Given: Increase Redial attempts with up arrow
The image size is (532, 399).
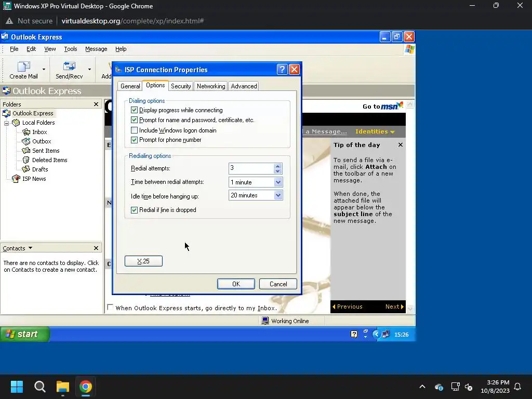Looking at the screenshot, I should point(278,166).
